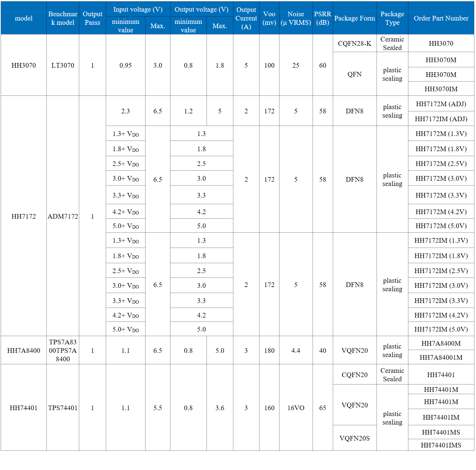Image resolution: width=476 pixels, height=470 pixels.
Task: Select the CQFN28-K package form cell
Action: [x=354, y=43]
